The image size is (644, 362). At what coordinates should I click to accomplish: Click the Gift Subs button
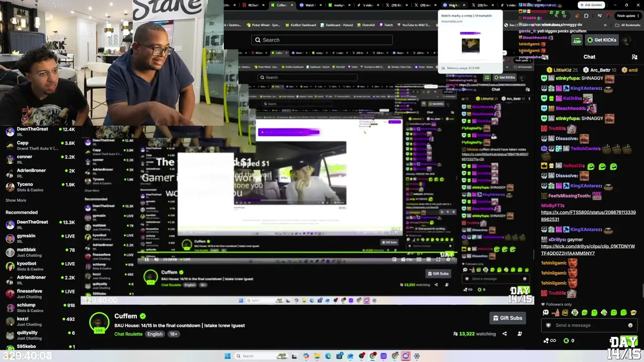(507, 318)
